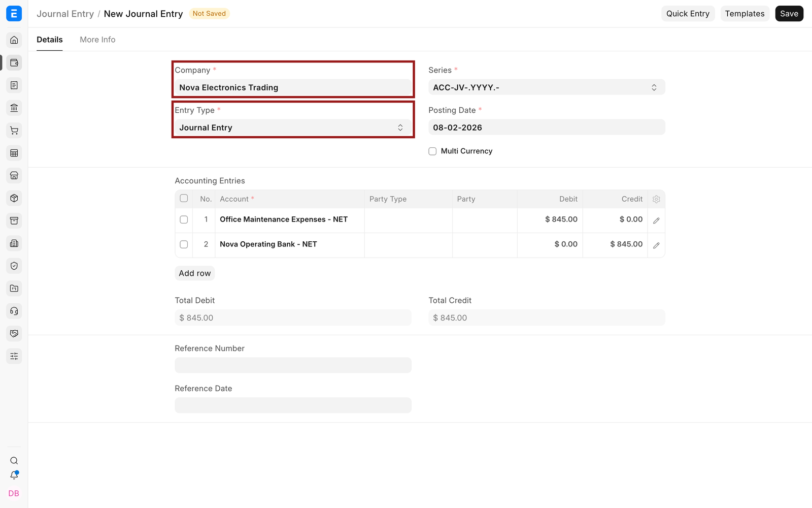Open the Company field selector
This screenshot has height=508, width=812.
[293, 87]
